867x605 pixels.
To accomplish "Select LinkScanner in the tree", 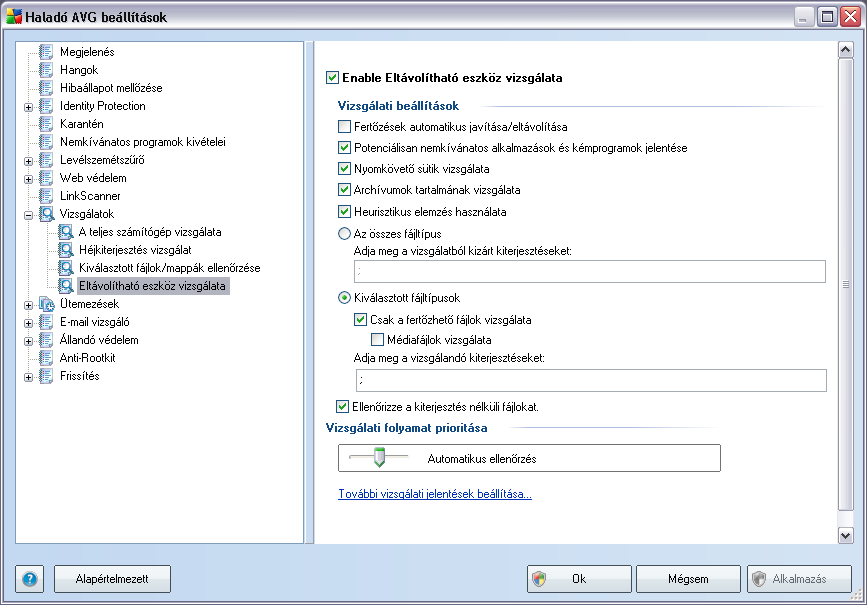I will pyautogui.click(x=90, y=196).
